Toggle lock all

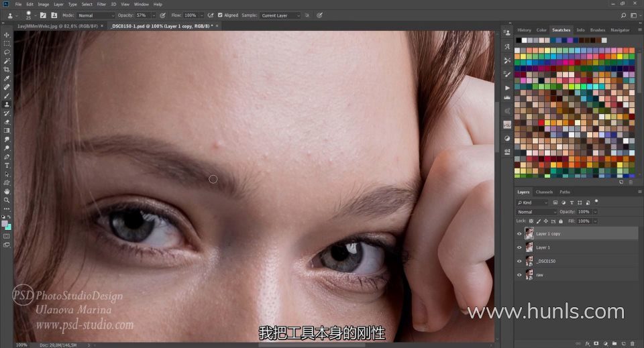pyautogui.click(x=561, y=221)
